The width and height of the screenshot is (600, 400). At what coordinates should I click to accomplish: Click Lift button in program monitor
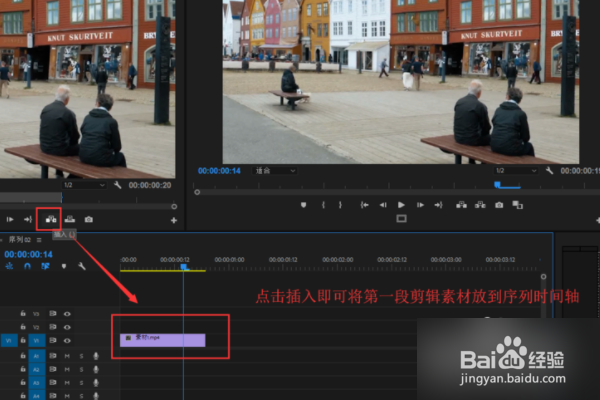coord(461,205)
